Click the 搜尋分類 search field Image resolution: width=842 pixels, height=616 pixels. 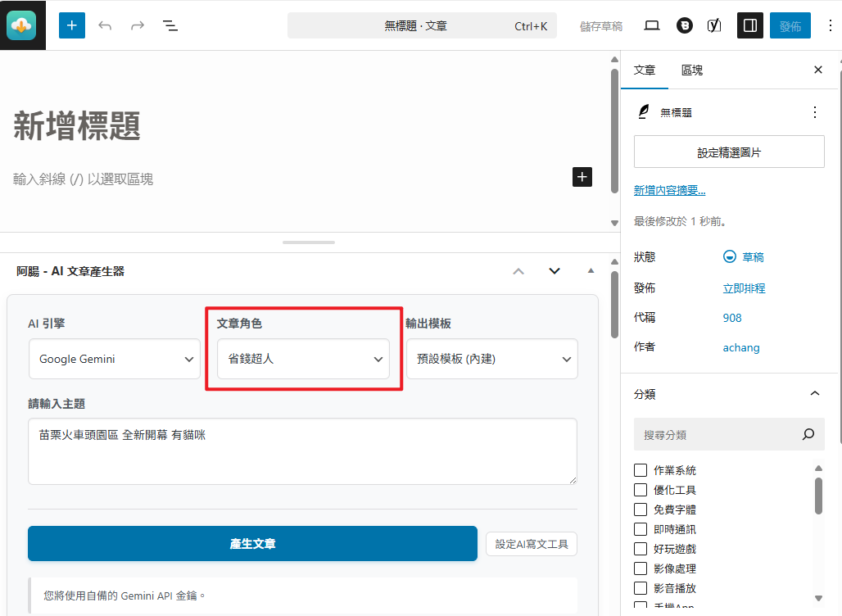(719, 435)
